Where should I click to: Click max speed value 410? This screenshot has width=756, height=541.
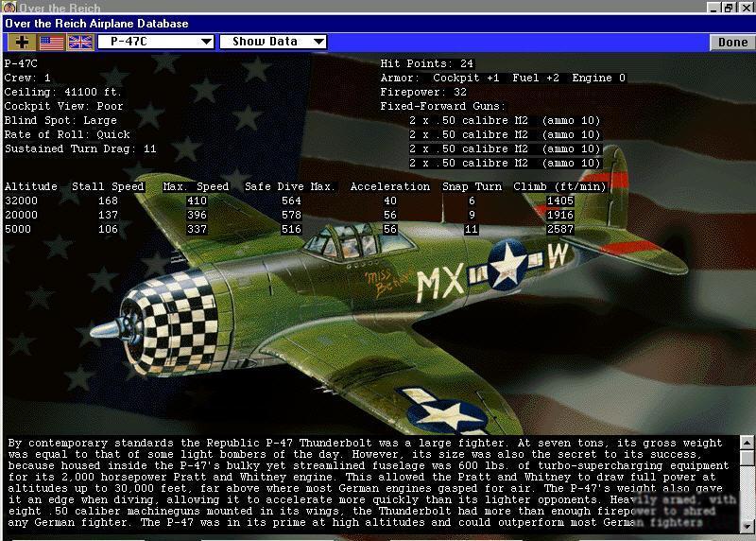point(197,201)
